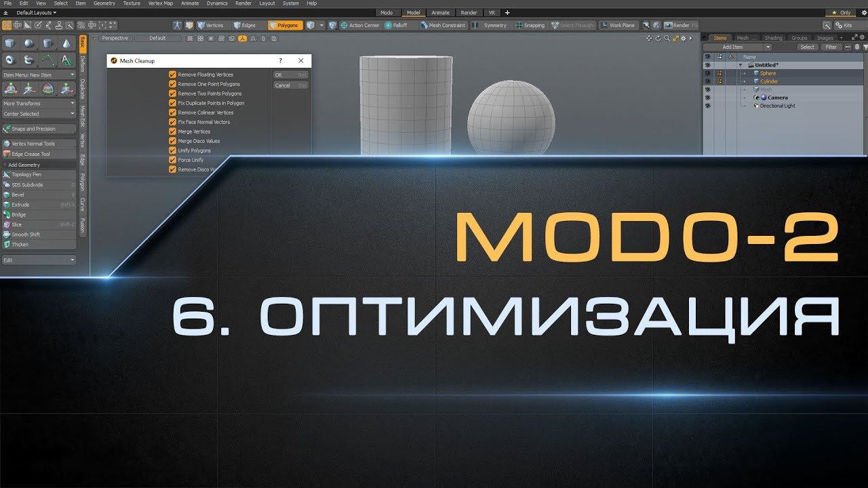Screen dimensions: 868x488
Task: Uncheck Remove Floating Vertices
Action: (x=172, y=75)
